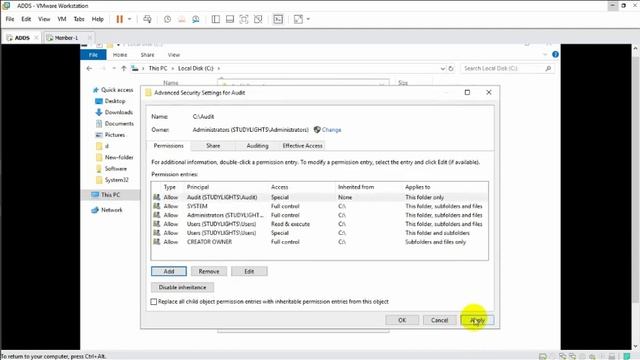Screen dimensions: 640x360
Task: Click Explorer back navigation arrow
Action: click(89, 69)
